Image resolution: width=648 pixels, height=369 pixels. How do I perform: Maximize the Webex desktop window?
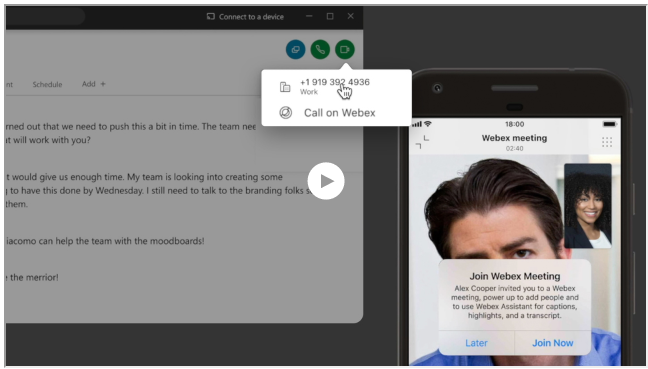click(330, 16)
